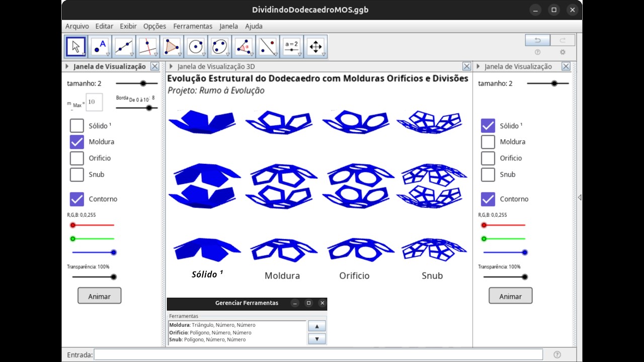This screenshot has height=362, width=644.
Task: Toggle Sólido checkbox in left panel
Action: click(x=76, y=126)
